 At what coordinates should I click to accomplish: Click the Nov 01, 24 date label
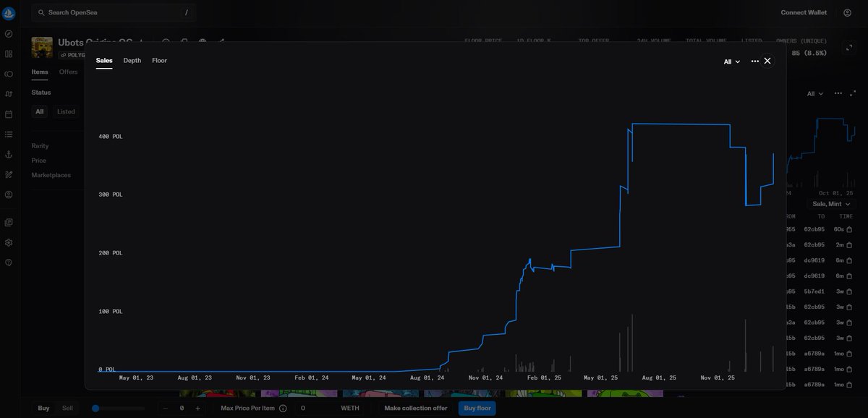(485, 378)
